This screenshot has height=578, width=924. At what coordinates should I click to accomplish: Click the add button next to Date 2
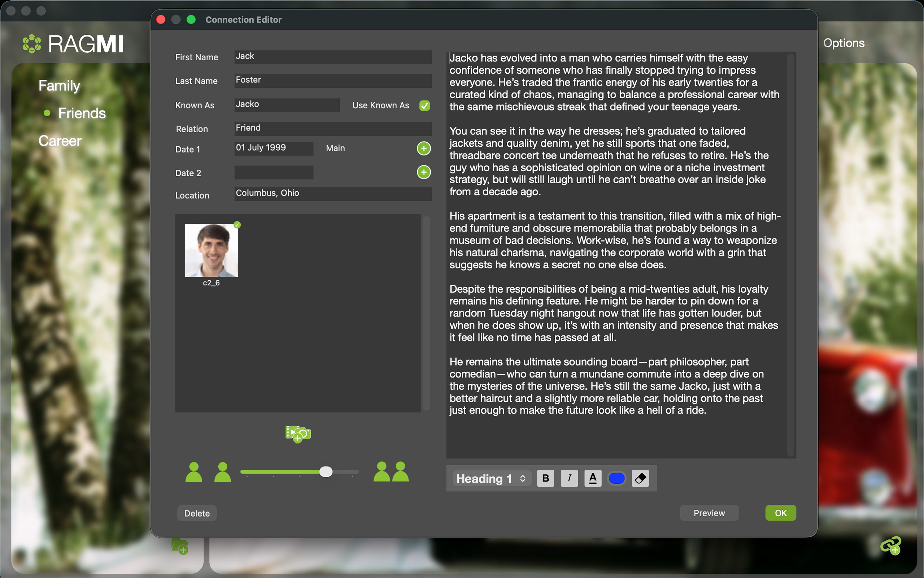423,172
